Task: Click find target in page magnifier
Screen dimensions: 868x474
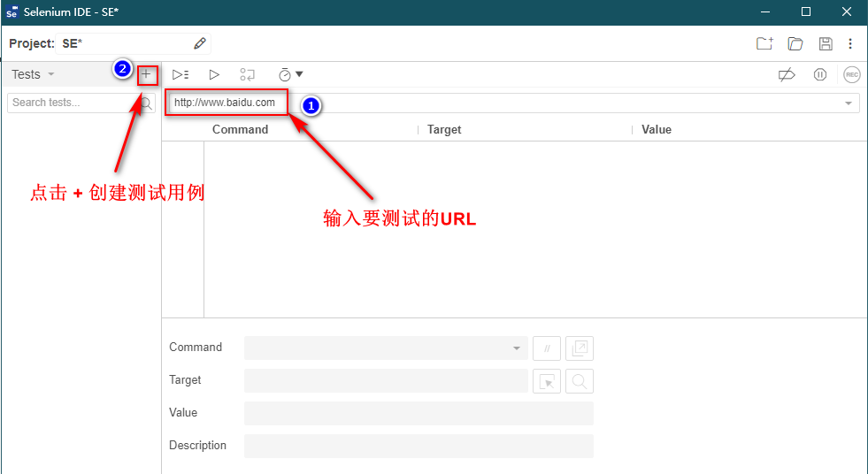Action: 580,381
